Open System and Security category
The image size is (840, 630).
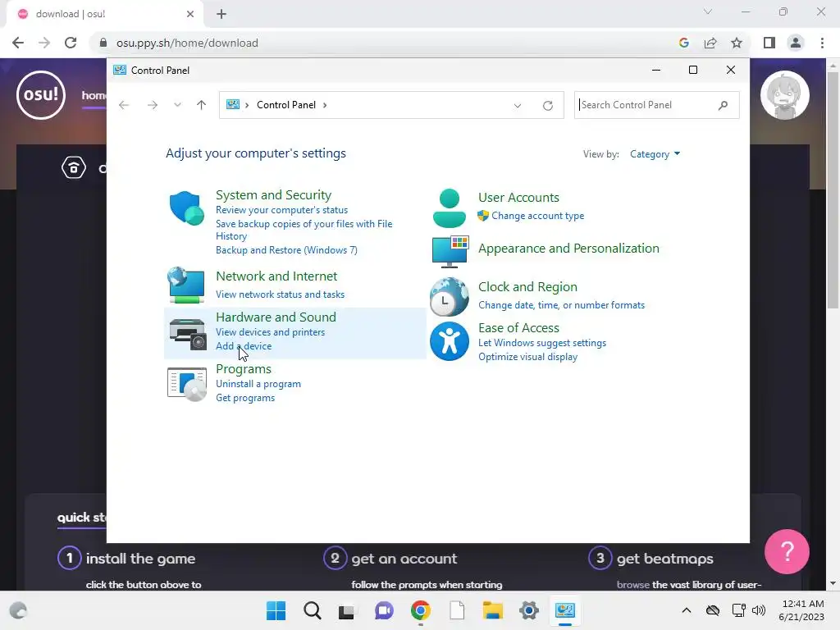click(x=274, y=195)
